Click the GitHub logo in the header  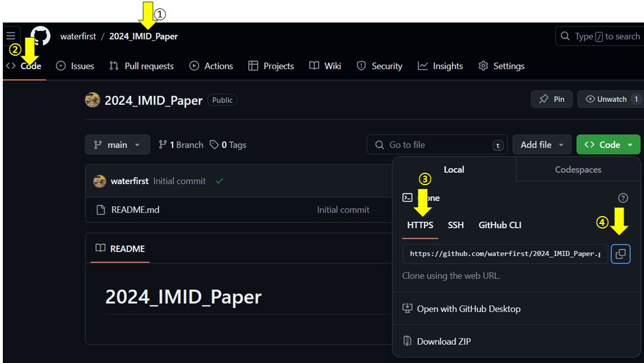point(41,36)
